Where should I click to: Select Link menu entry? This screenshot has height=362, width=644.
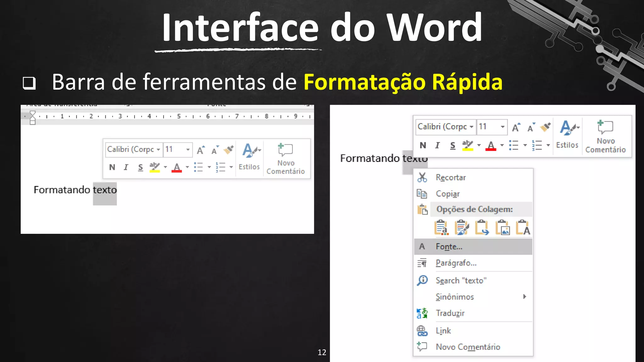(473, 331)
